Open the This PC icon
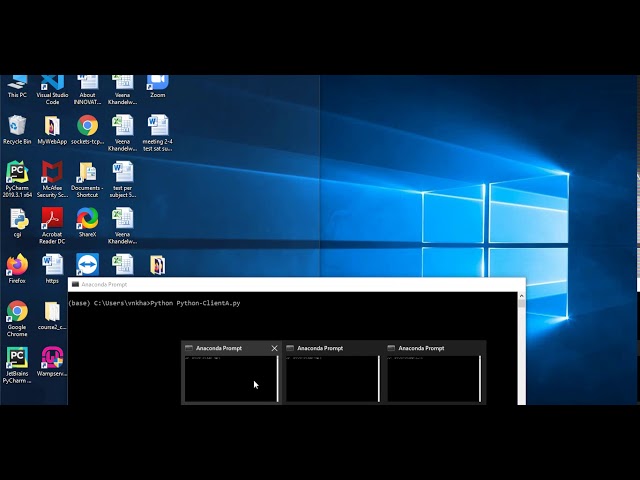 coord(17,84)
